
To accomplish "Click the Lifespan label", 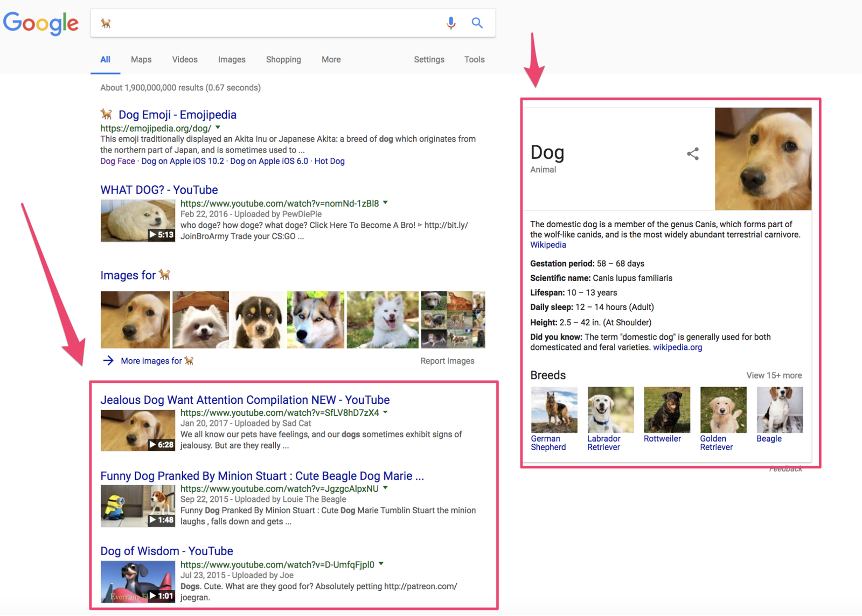I will (547, 293).
